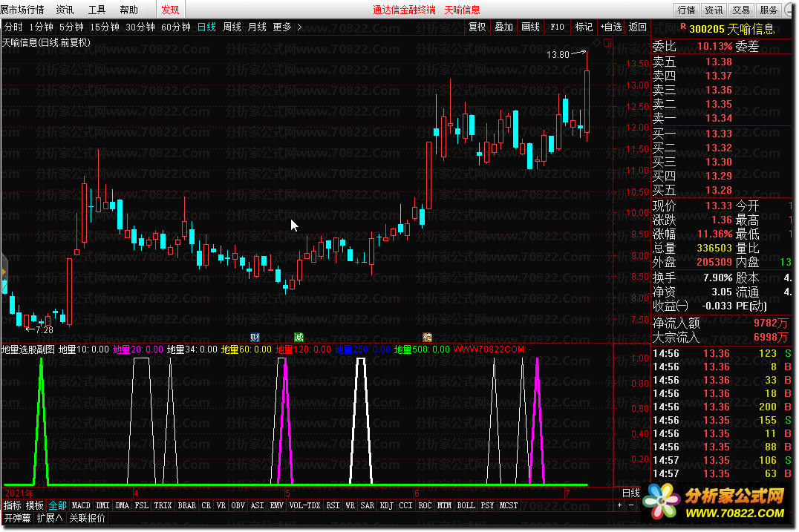This screenshot has height=532, width=799.
Task: Click the F10 button
Action: pyautogui.click(x=557, y=27)
